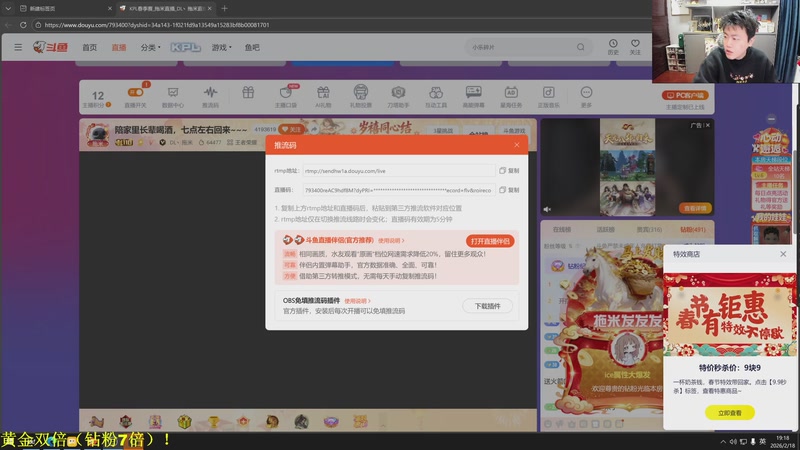Open 星海任务 AD task icon
Screen dimensions: 800x450
point(511,97)
